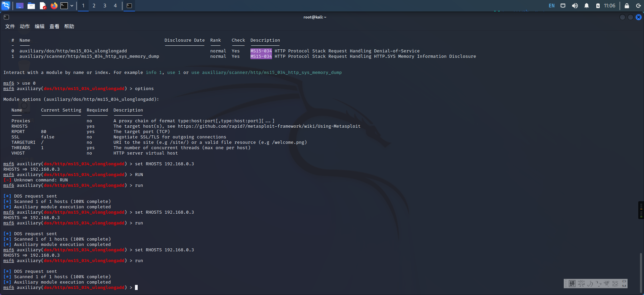Click the last msf6 prompt cursor
Viewport: 644px width, 295px height.
pyautogui.click(x=136, y=288)
